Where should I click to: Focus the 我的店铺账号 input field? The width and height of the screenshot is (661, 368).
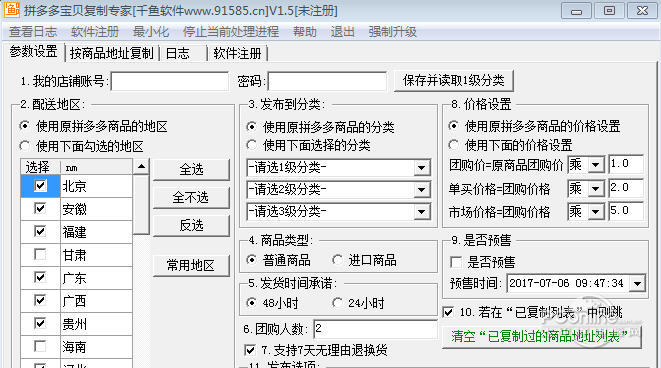pos(169,81)
